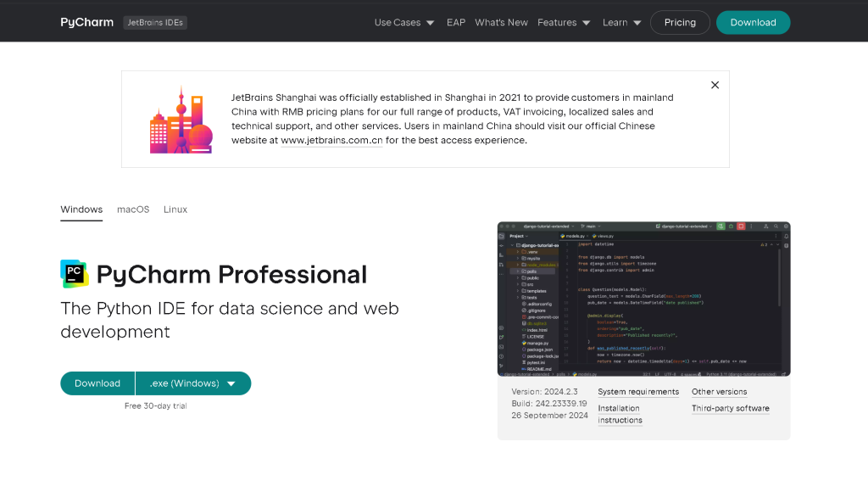Open the JetBrains IDEs badge
The width and height of the screenshot is (868, 481).
155,23
